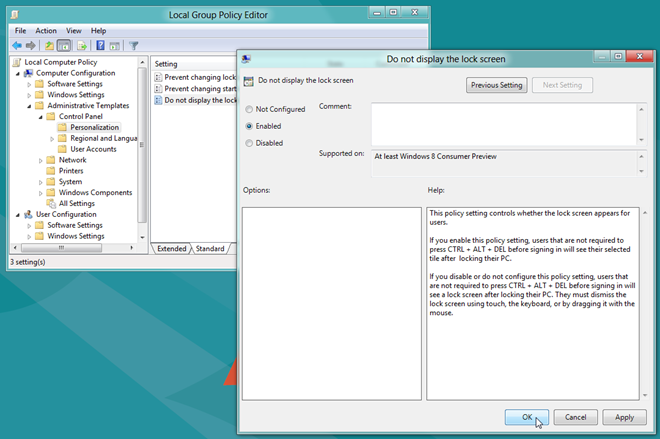
Task: Click the Previous Setting button
Action: coord(496,85)
